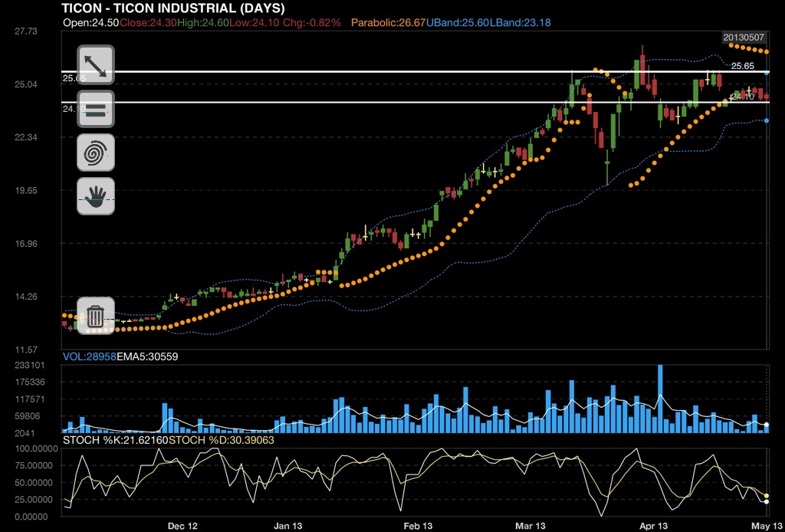The image size is (785, 532).
Task: Click the Parabolic:26.67 indicator label
Action: [x=387, y=22]
